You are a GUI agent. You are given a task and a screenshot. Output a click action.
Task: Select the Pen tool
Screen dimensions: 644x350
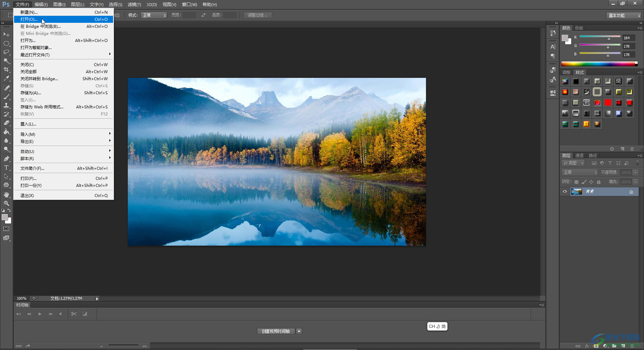coord(6,158)
